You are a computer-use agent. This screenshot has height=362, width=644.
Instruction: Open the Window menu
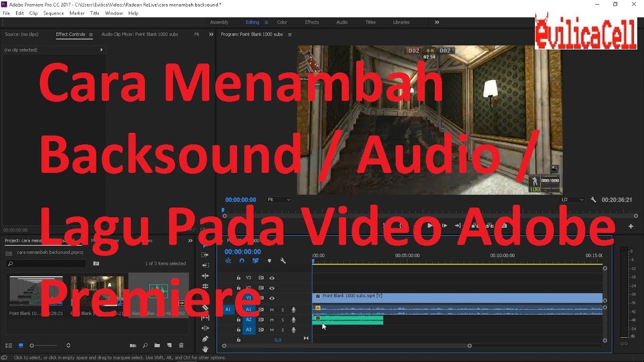pyautogui.click(x=114, y=14)
